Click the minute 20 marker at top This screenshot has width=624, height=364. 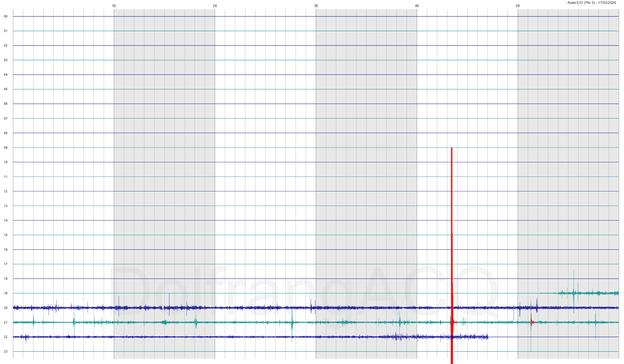click(215, 6)
